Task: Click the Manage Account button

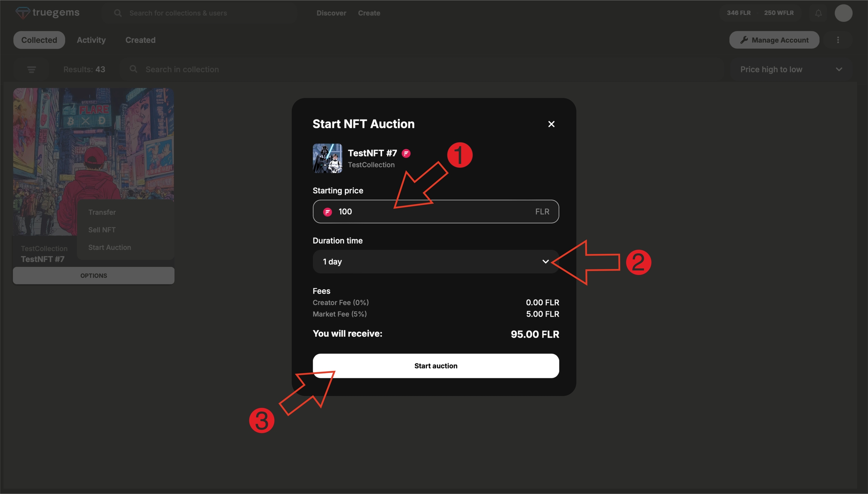Action: coord(774,40)
